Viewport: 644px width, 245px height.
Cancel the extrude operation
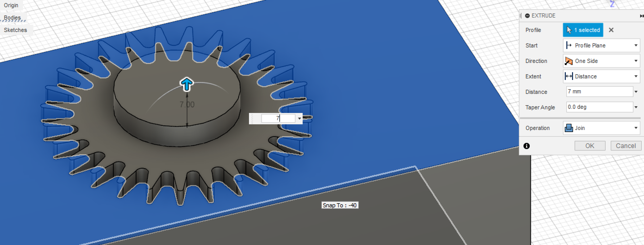626,146
